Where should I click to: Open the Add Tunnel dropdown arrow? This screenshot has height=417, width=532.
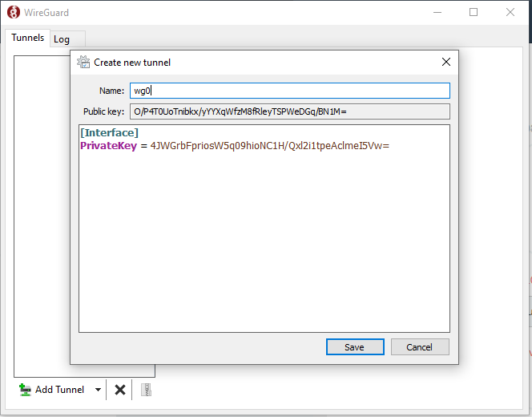coord(98,390)
